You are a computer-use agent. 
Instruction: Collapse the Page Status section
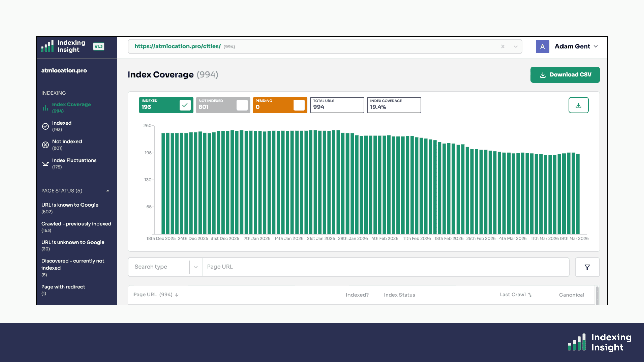tap(108, 191)
